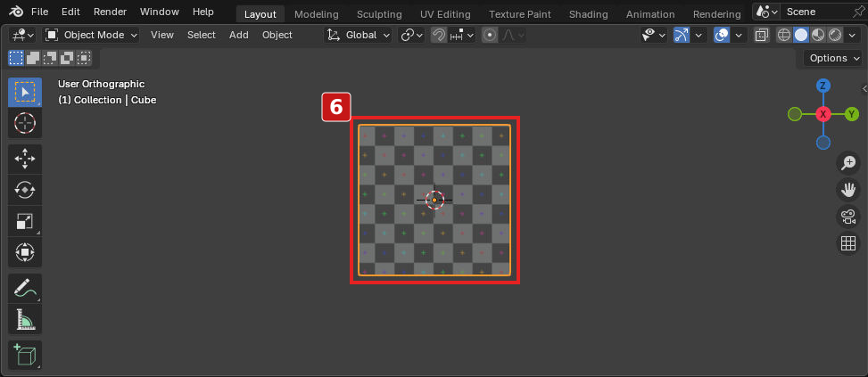Activate the Move tool

tap(24, 160)
